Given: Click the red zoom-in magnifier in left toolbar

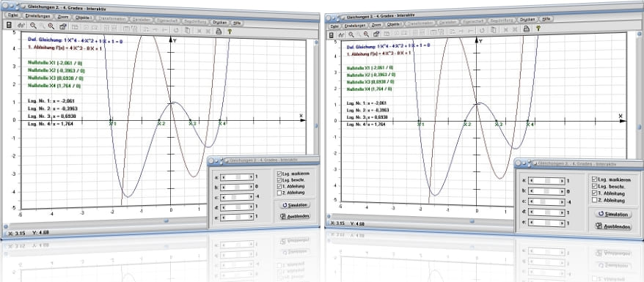Looking at the screenshot, I should point(51,26).
